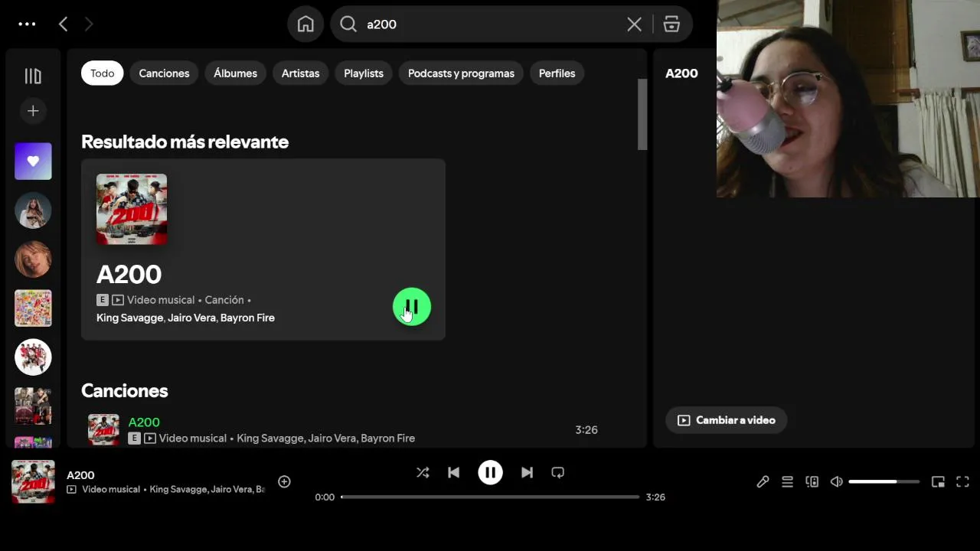Open Jairo Vera artist link in top result

click(191, 318)
